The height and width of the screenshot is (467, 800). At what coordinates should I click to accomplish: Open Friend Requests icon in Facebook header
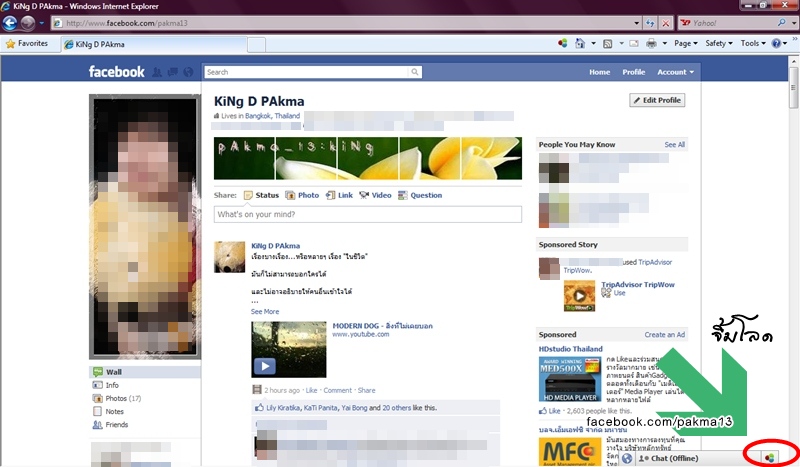pos(157,72)
